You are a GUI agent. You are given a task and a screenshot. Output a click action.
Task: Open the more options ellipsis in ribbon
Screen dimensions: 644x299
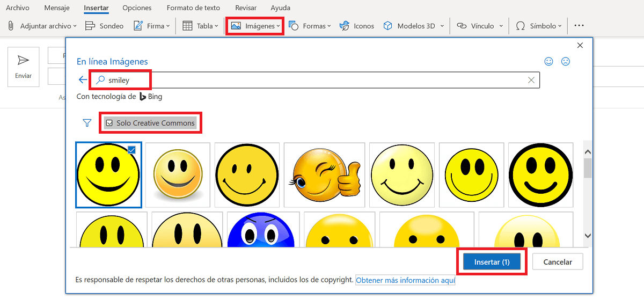[x=579, y=26]
